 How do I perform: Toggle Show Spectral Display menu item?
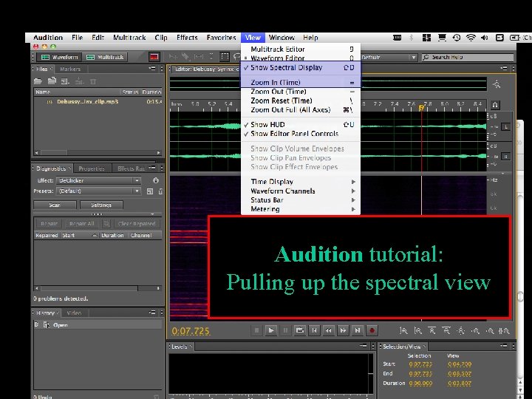[x=301, y=67]
